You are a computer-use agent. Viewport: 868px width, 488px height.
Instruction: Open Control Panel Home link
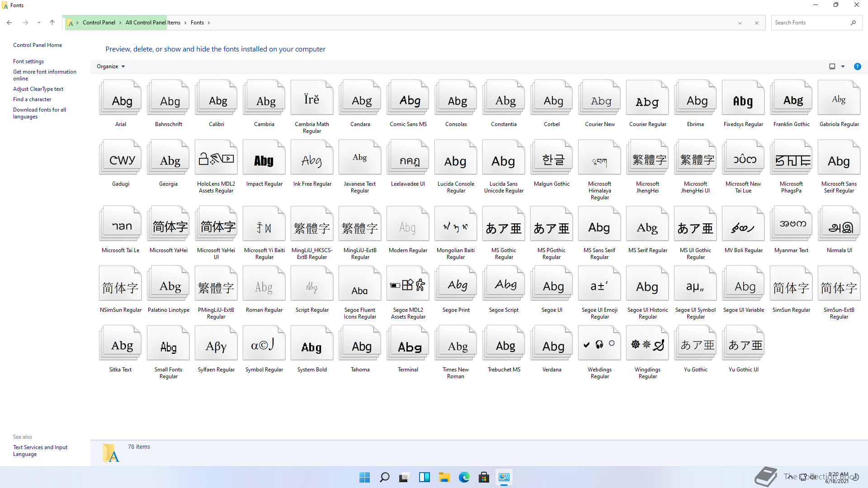coord(38,45)
